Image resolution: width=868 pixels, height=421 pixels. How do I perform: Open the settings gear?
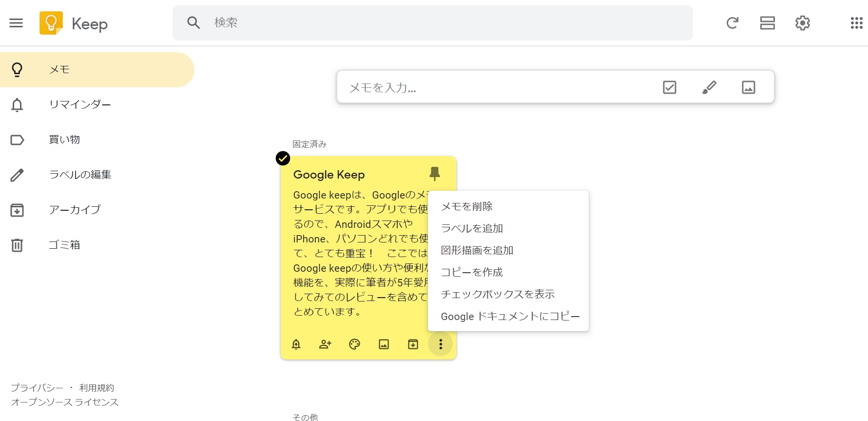tap(802, 23)
